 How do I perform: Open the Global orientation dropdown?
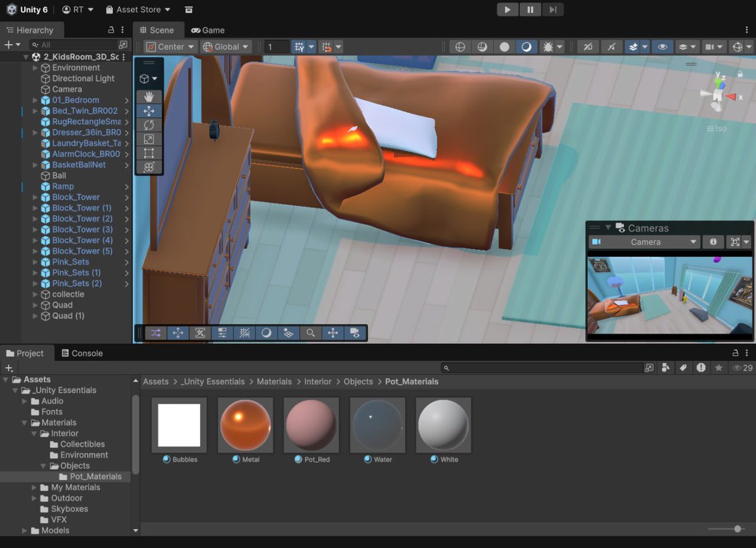click(x=226, y=47)
